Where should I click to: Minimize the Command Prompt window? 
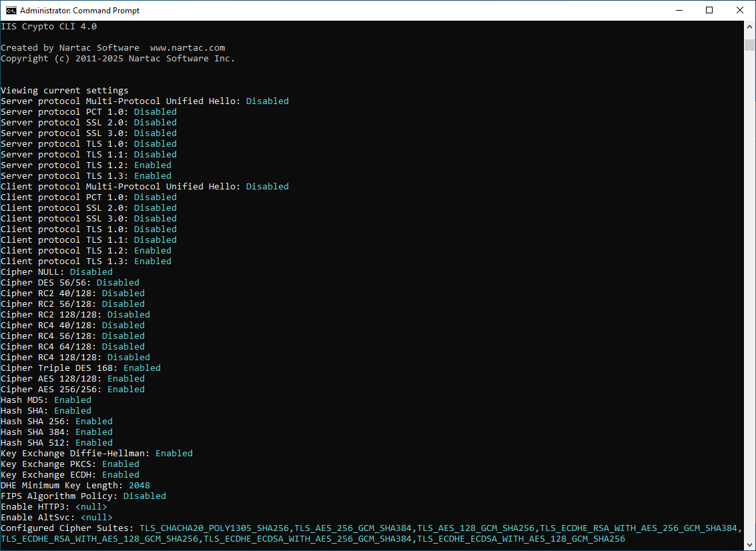coord(679,10)
